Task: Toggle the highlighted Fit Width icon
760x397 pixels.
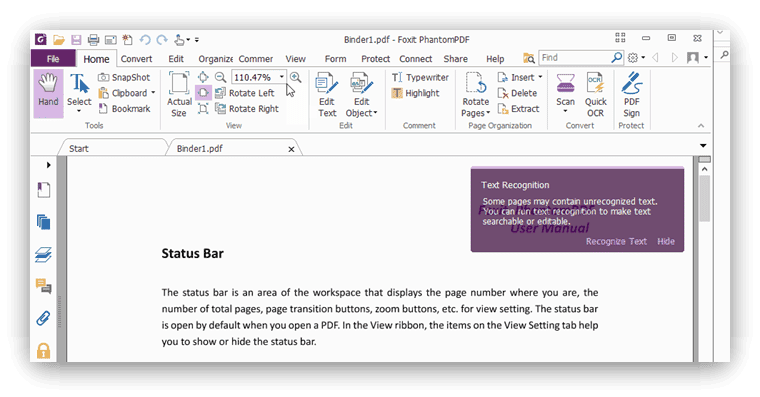Action: [203, 93]
